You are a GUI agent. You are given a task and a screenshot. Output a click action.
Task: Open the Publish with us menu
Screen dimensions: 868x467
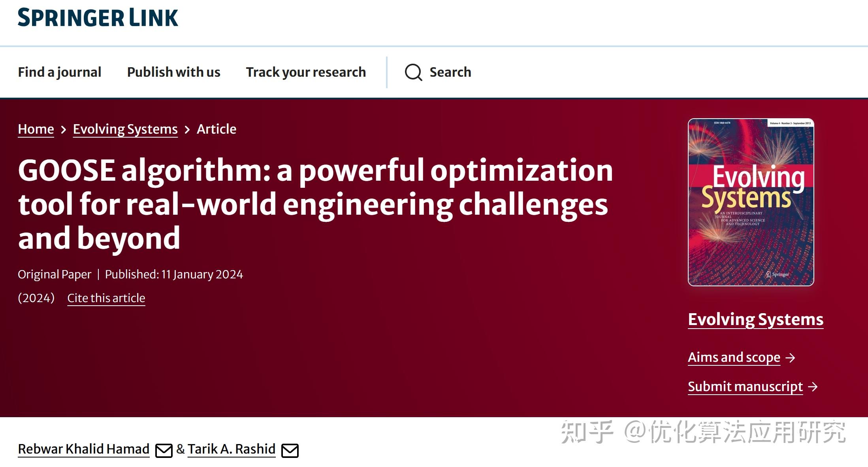click(x=173, y=72)
